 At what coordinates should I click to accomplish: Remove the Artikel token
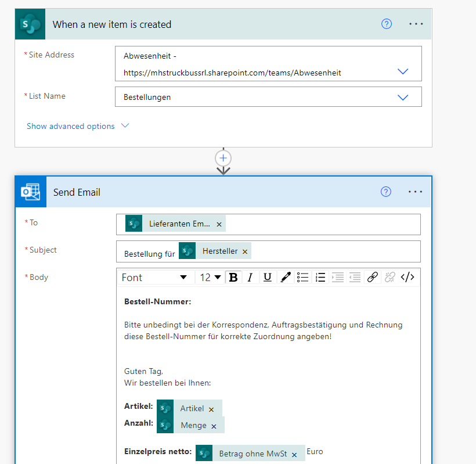[211, 409]
